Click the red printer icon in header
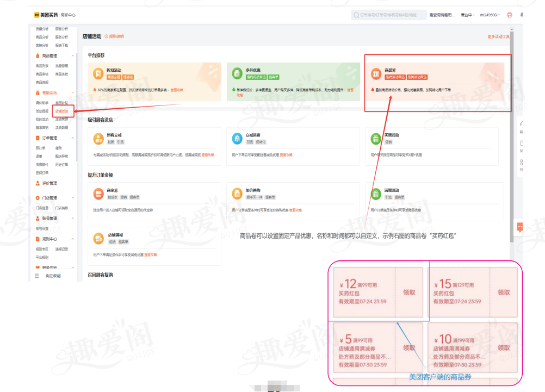Screen dimensions: 545x392 [x=510, y=15]
